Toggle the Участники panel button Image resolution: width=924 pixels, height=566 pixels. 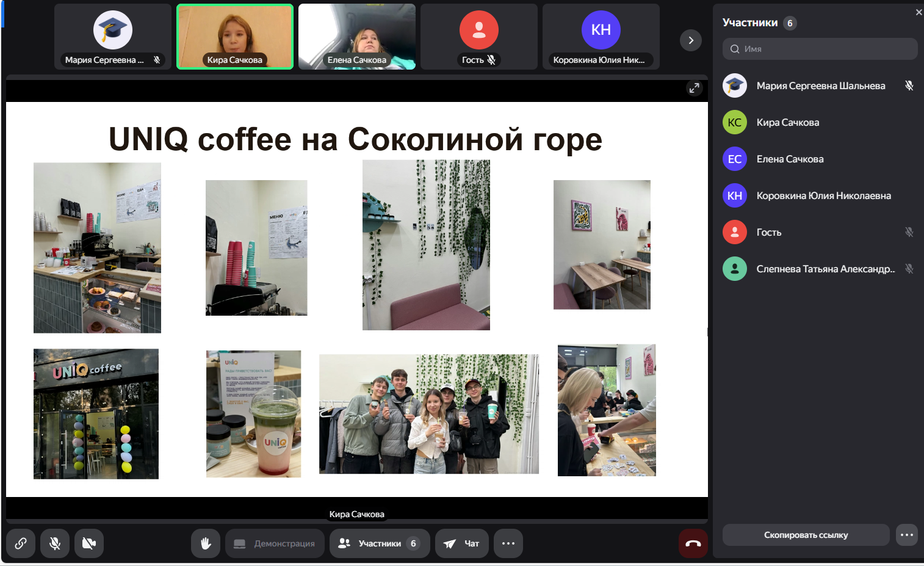379,543
